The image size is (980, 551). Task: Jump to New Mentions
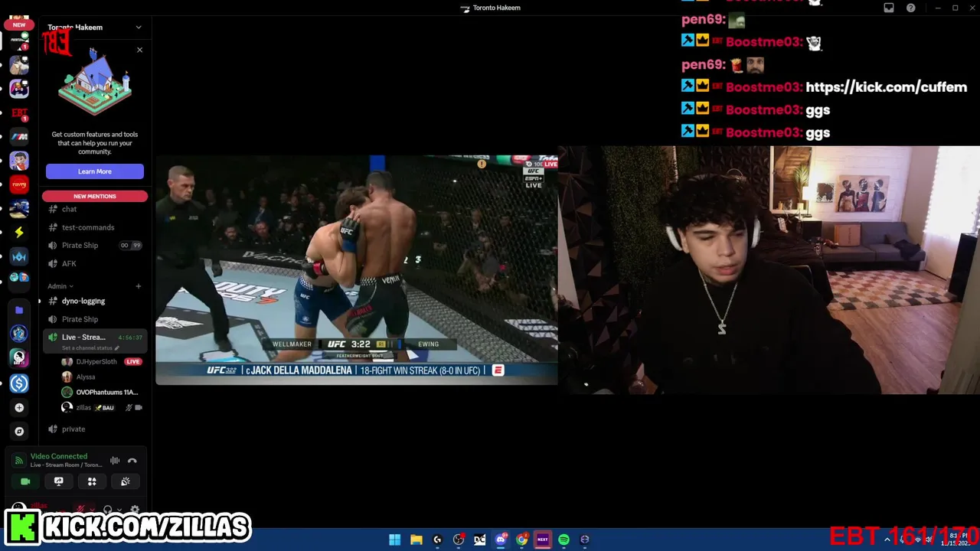click(x=95, y=197)
